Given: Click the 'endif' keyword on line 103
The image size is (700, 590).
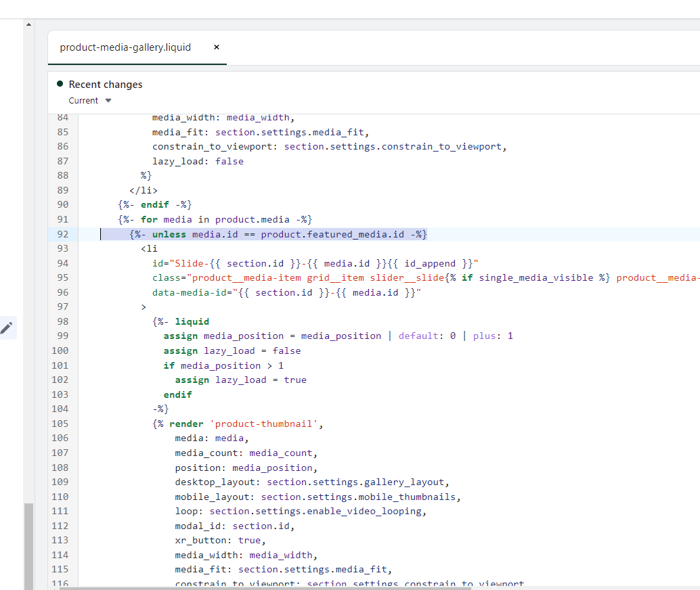Looking at the screenshot, I should point(177,394).
